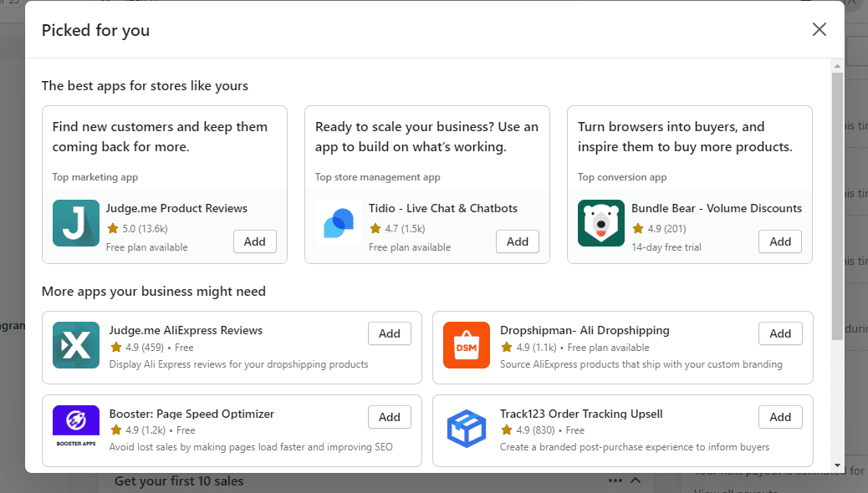Viewport: 868px width, 493px height.
Task: Click the 4.7 star rating for Tidio
Action: tap(397, 228)
